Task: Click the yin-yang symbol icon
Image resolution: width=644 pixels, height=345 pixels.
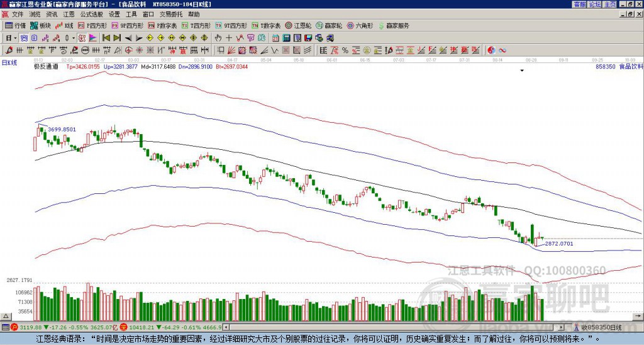Action: point(491,50)
